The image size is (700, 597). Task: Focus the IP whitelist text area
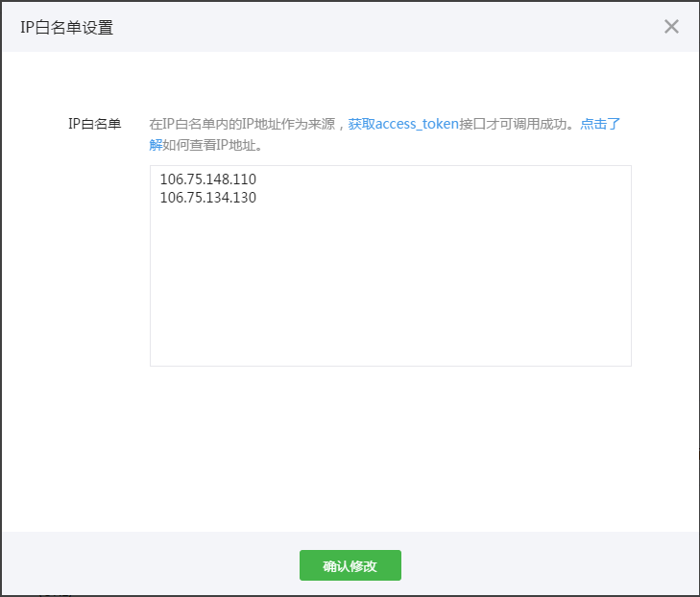click(391, 266)
